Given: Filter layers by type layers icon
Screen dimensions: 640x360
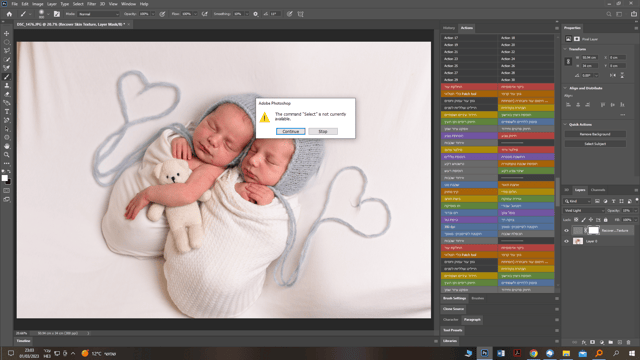Looking at the screenshot, I should [x=613, y=201].
